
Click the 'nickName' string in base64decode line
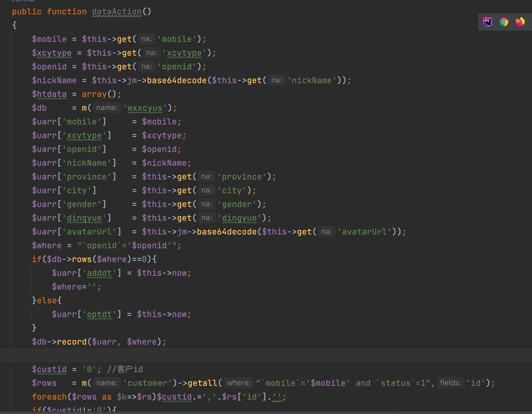pyautogui.click(x=312, y=80)
